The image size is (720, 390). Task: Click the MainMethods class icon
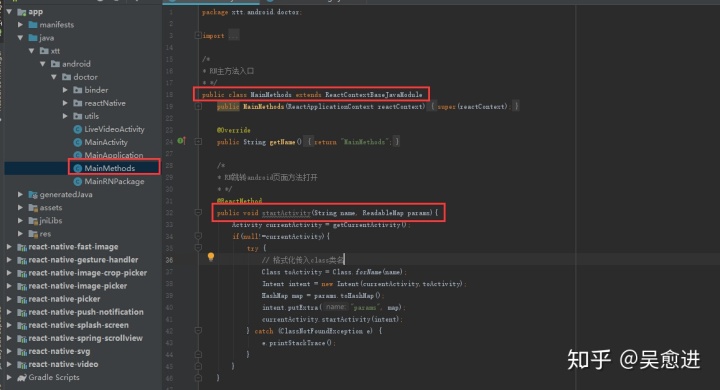pos(78,168)
